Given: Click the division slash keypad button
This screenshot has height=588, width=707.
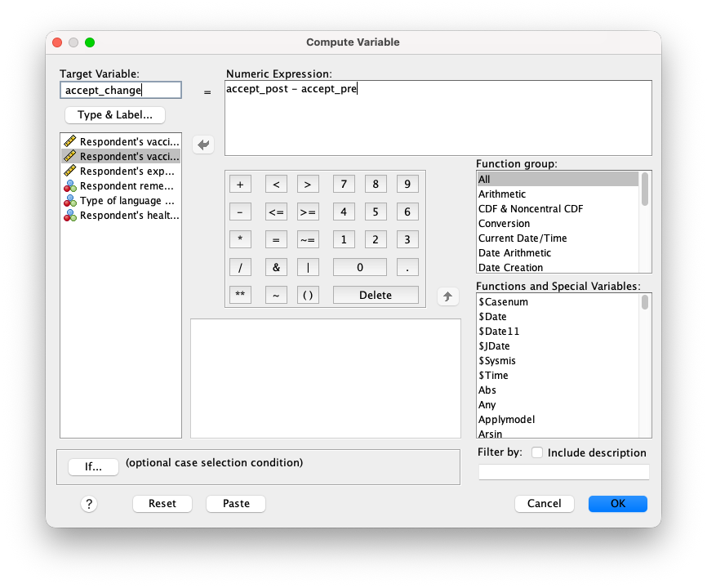Looking at the screenshot, I should click(240, 267).
